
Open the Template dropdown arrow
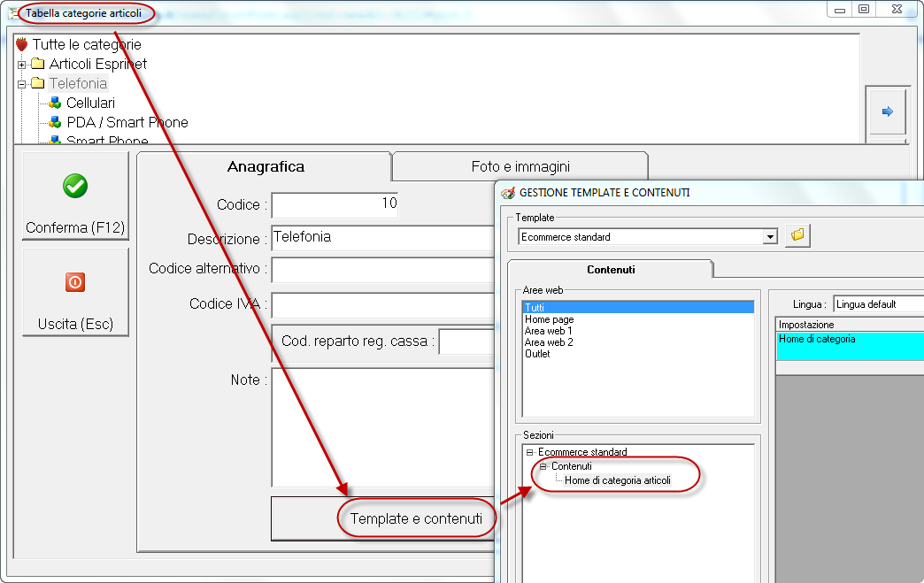770,237
